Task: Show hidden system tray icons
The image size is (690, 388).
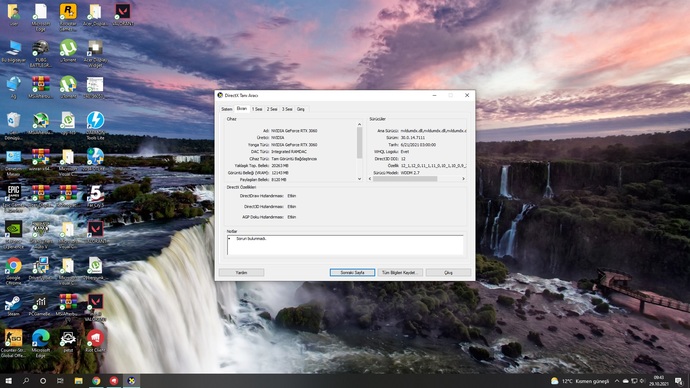Action: tap(617, 381)
